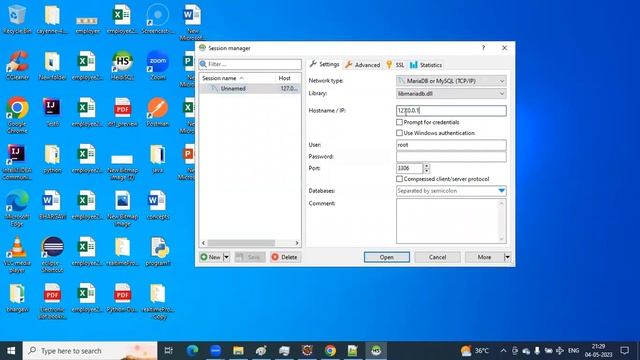Open the program1 Python file icon
The image size is (640, 360).
[158, 251]
